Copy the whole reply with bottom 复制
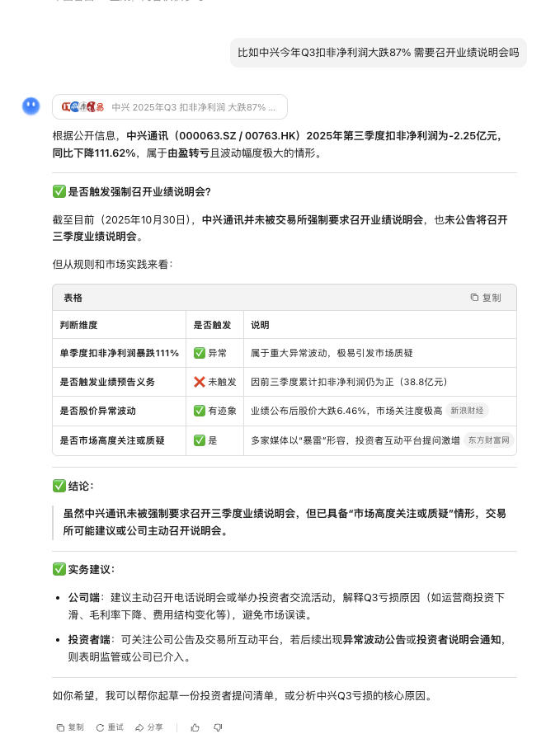 point(70,727)
